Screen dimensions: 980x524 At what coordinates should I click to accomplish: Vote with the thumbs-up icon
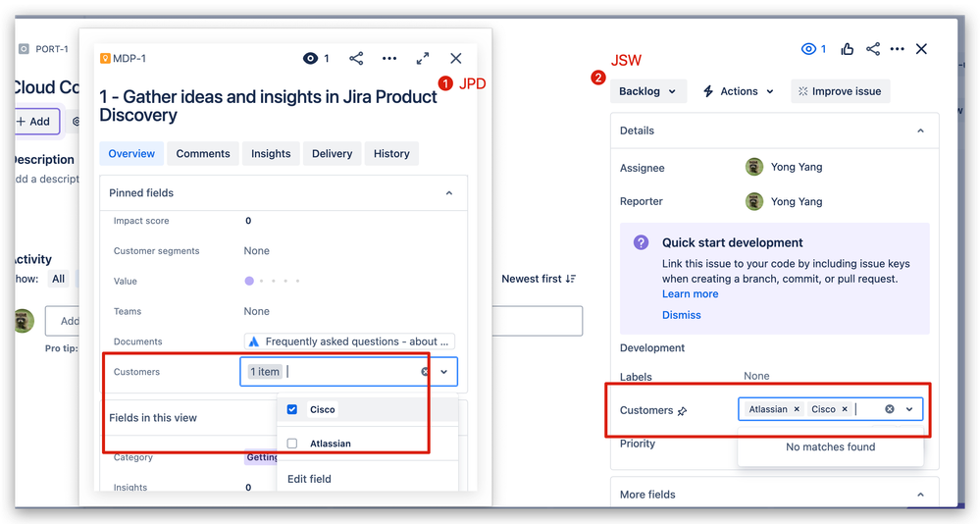[848, 49]
